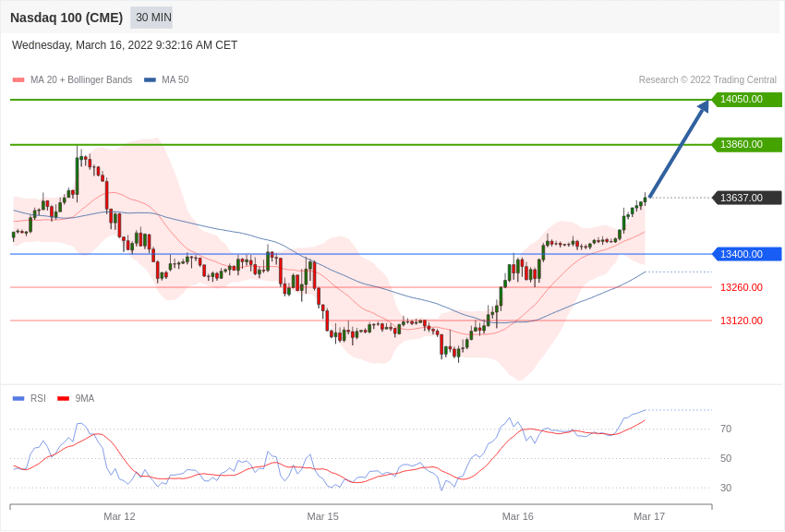Click the 13260.00 red support label

click(x=741, y=287)
